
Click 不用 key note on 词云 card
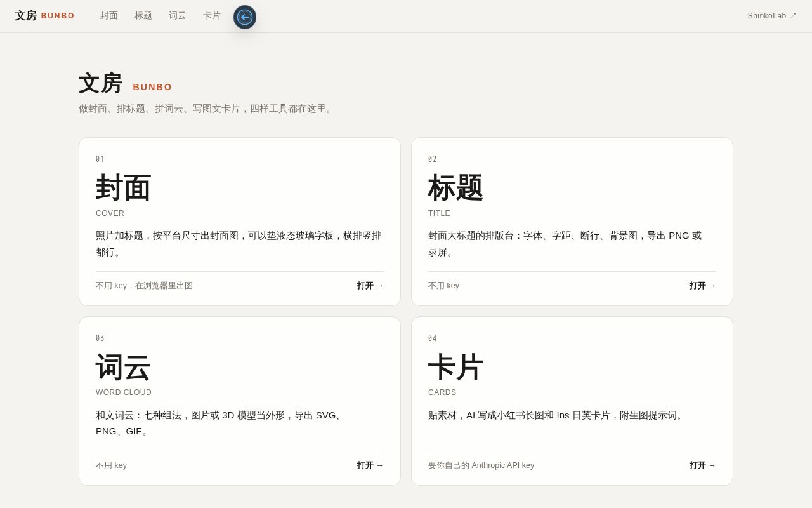point(111,465)
